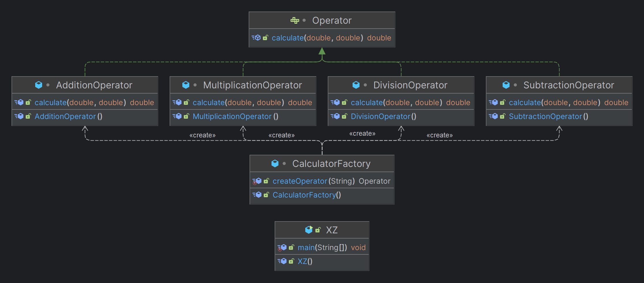Click the DivisionOperator class icon

[x=356, y=85]
